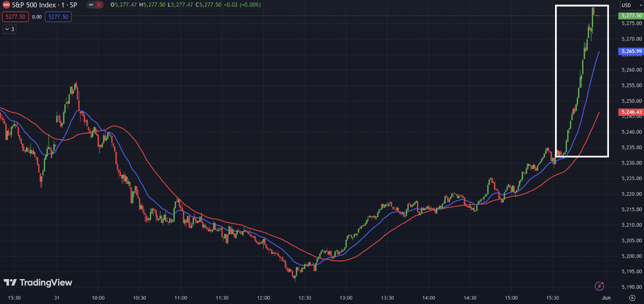This screenshot has width=644, height=304.
Task: Click the S&P 500 Index symbol title
Action: tap(34, 5)
